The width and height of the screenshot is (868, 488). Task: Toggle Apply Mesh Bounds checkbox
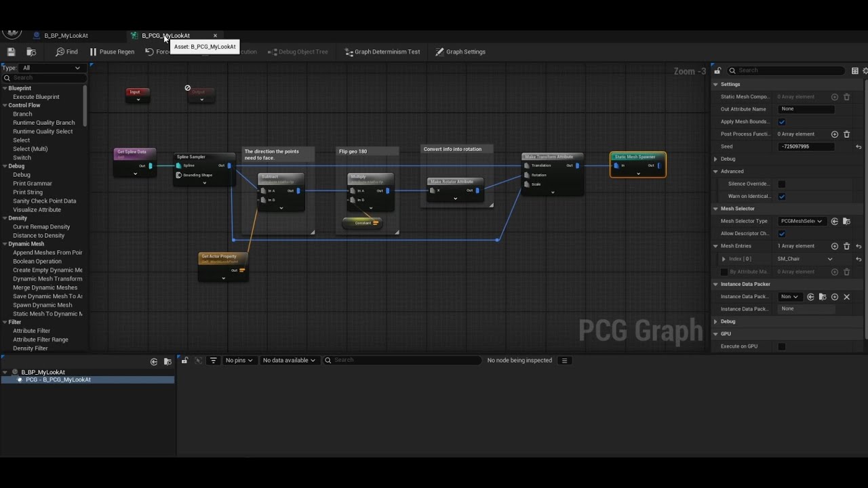pos(782,122)
